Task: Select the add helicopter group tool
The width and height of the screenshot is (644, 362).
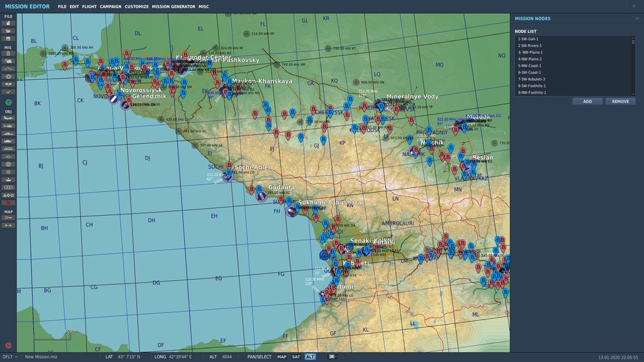Action: [x=8, y=126]
